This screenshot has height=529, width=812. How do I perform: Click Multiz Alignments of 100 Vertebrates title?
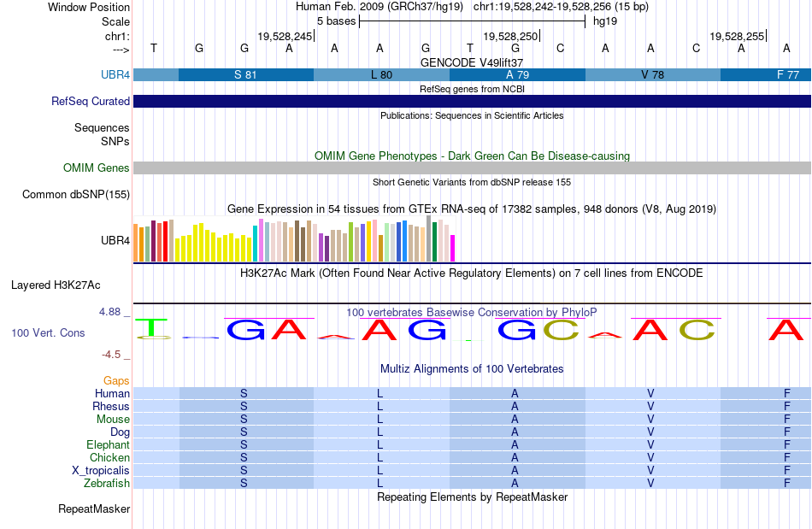[x=472, y=368]
